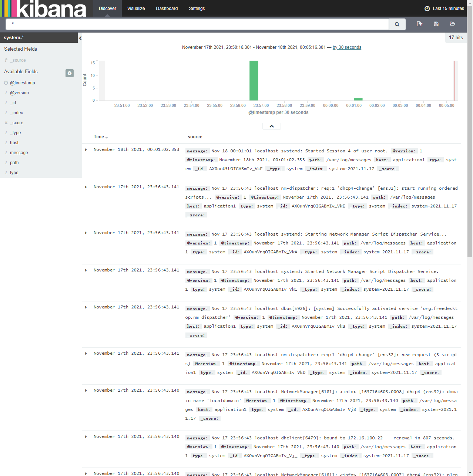Select the message field in Available Fields
This screenshot has height=476, width=473.
19,153
